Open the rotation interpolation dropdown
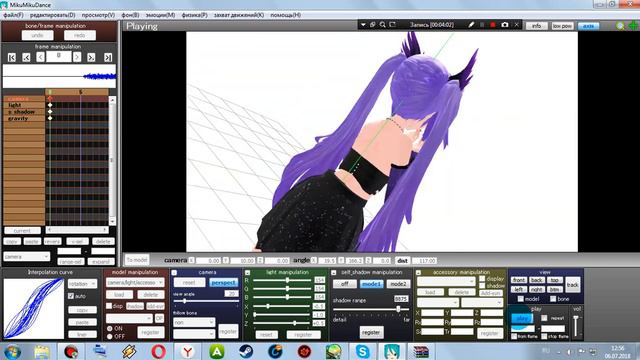The height and width of the screenshot is (360, 640). click(x=82, y=284)
